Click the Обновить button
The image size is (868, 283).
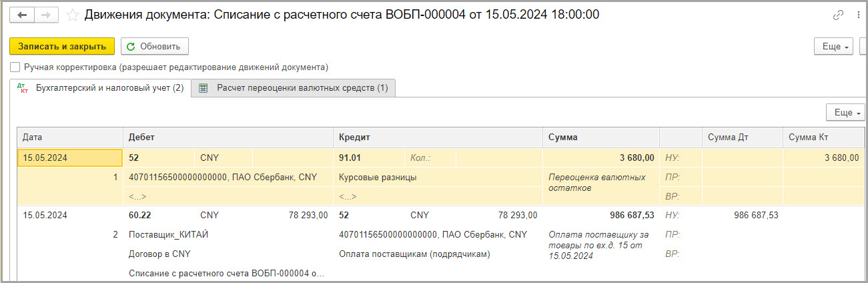pyautogui.click(x=155, y=46)
